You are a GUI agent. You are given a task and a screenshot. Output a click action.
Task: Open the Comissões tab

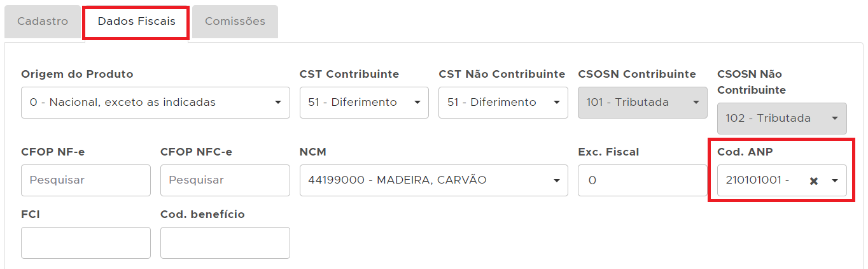point(235,22)
